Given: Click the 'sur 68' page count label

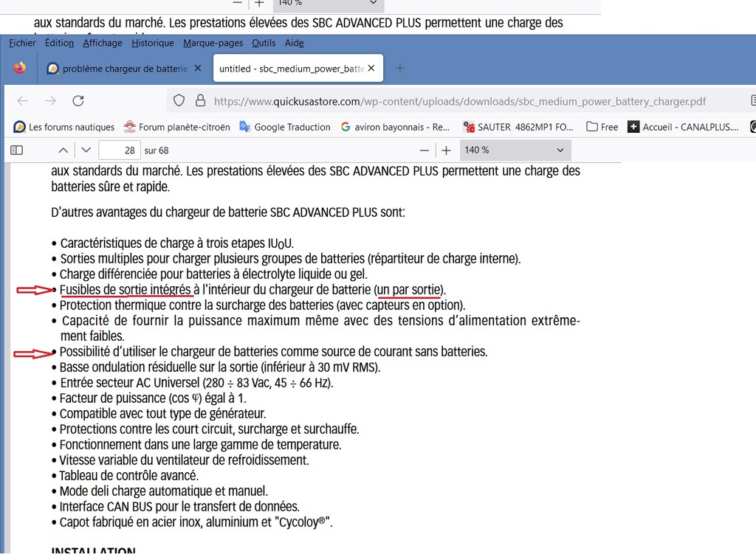Looking at the screenshot, I should pyautogui.click(x=157, y=150).
